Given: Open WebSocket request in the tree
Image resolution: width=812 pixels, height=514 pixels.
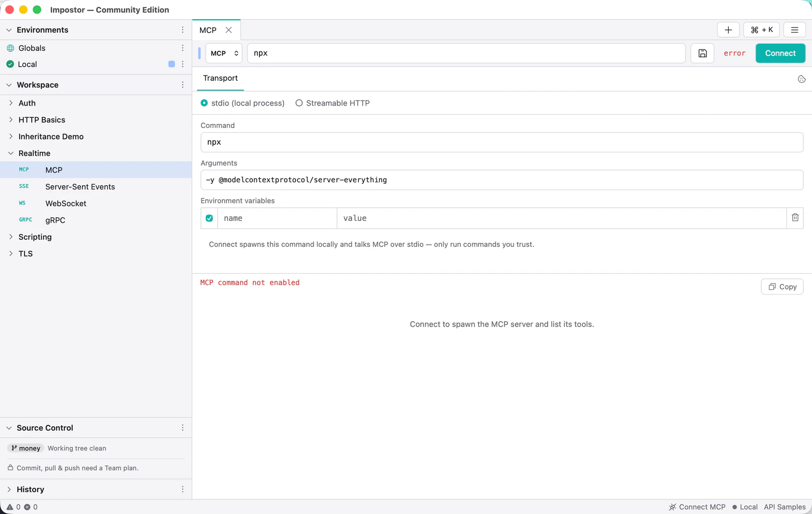Looking at the screenshot, I should [96, 203].
